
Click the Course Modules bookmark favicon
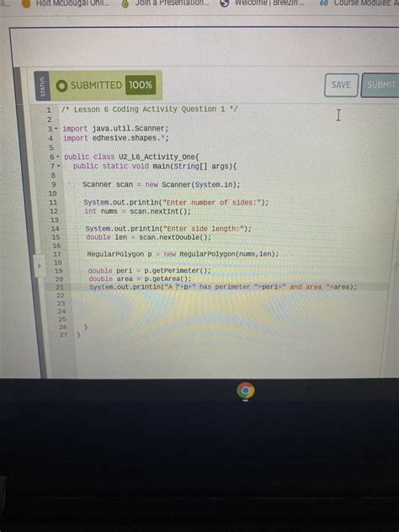click(x=324, y=3)
